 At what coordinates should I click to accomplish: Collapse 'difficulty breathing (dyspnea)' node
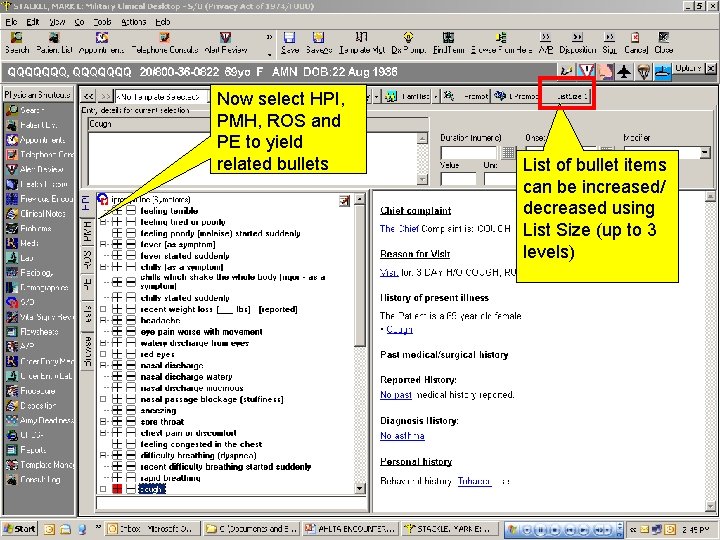coord(103,456)
